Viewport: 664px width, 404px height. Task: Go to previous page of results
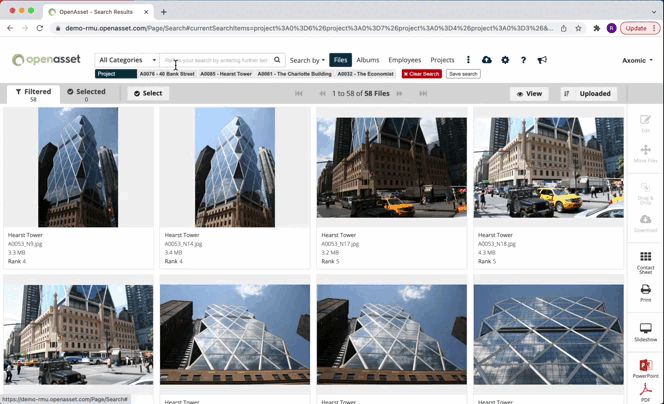tap(322, 94)
